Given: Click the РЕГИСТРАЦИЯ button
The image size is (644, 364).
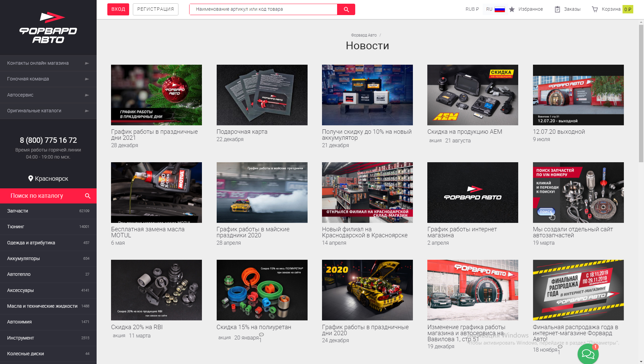Looking at the screenshot, I should (x=155, y=9).
